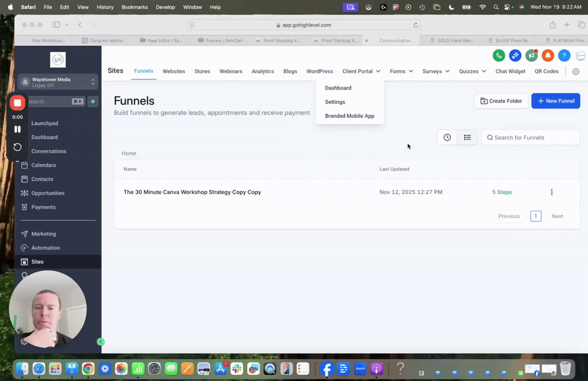Switch funnels to list view layout
The width and height of the screenshot is (588, 381).
click(x=467, y=137)
